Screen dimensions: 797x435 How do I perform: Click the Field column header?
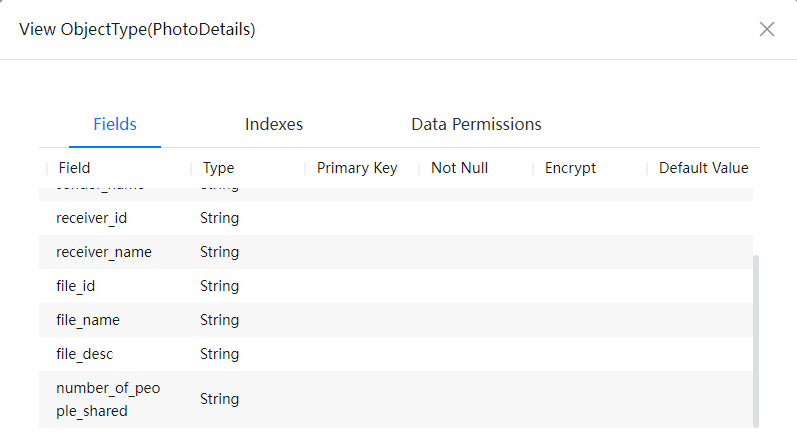[74, 168]
